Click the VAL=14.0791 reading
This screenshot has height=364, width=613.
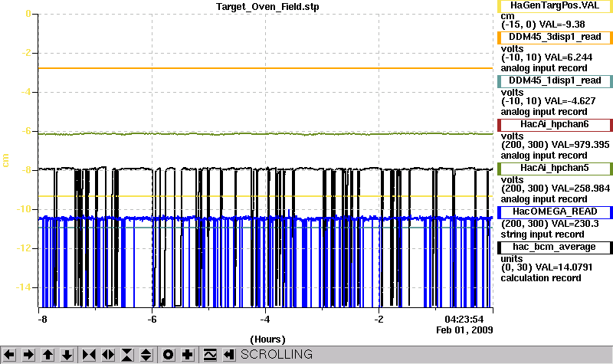pos(563,267)
